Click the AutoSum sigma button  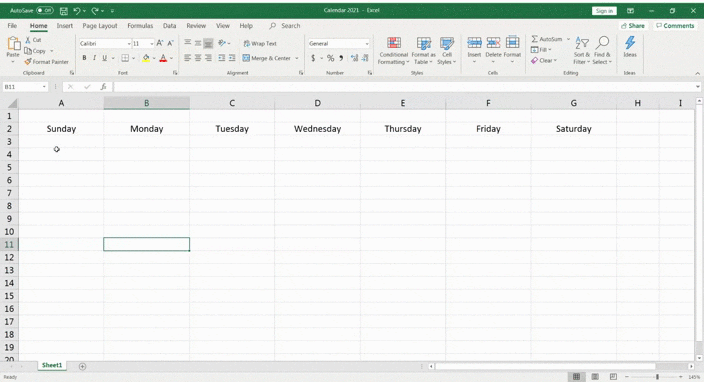tap(546, 39)
